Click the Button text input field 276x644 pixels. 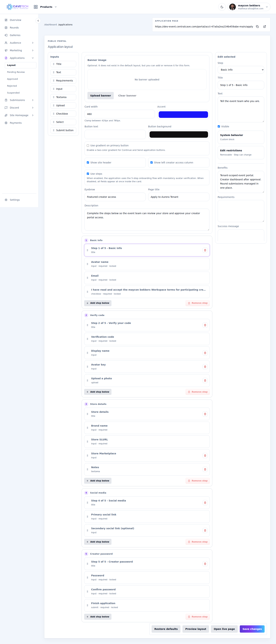click(115, 134)
